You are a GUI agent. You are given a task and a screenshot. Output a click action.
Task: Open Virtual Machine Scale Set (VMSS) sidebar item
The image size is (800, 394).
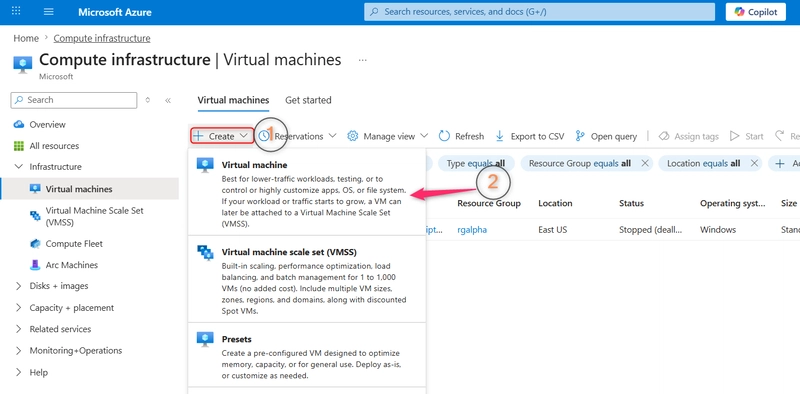coord(94,216)
